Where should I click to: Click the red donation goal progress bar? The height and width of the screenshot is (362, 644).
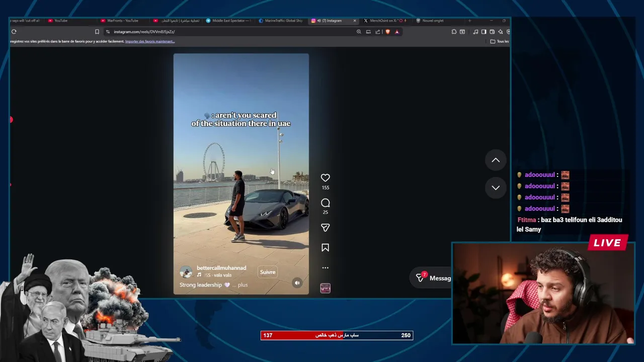coord(337,335)
